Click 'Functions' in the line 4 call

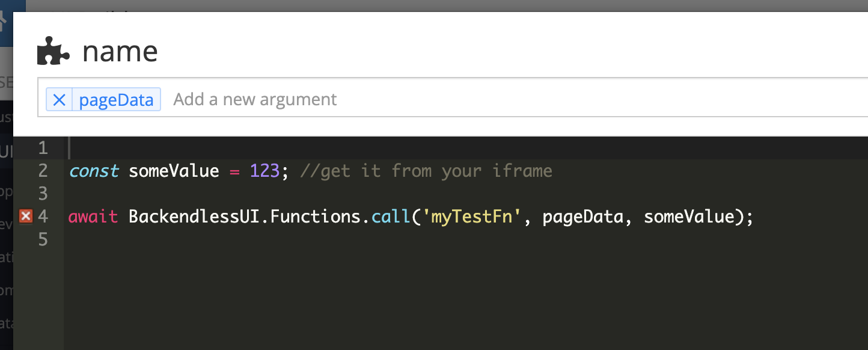pos(315,216)
